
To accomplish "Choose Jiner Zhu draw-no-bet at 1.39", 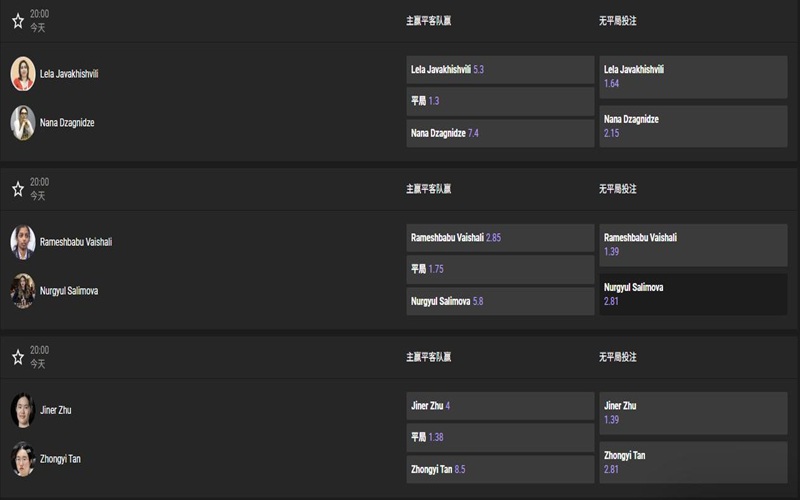I will 693,413.
